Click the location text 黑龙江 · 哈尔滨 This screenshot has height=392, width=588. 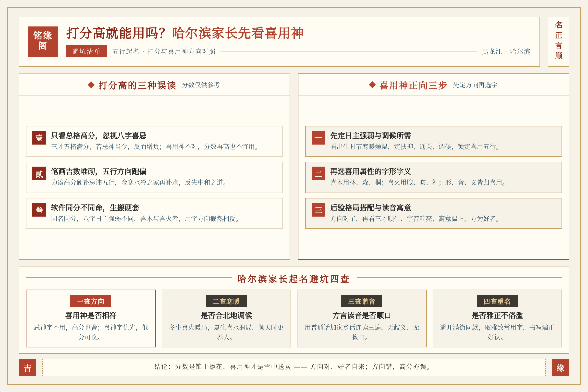click(x=506, y=51)
